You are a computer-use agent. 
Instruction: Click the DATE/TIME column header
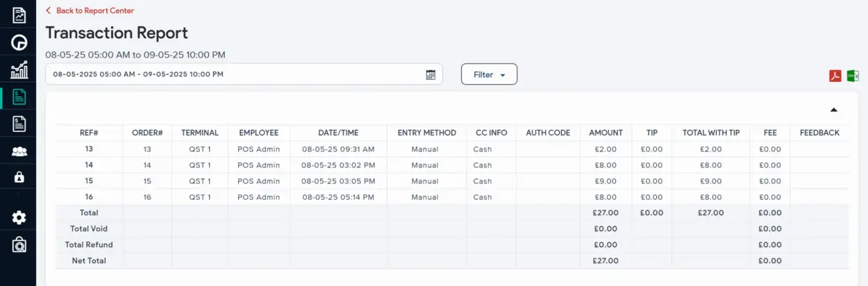click(338, 133)
